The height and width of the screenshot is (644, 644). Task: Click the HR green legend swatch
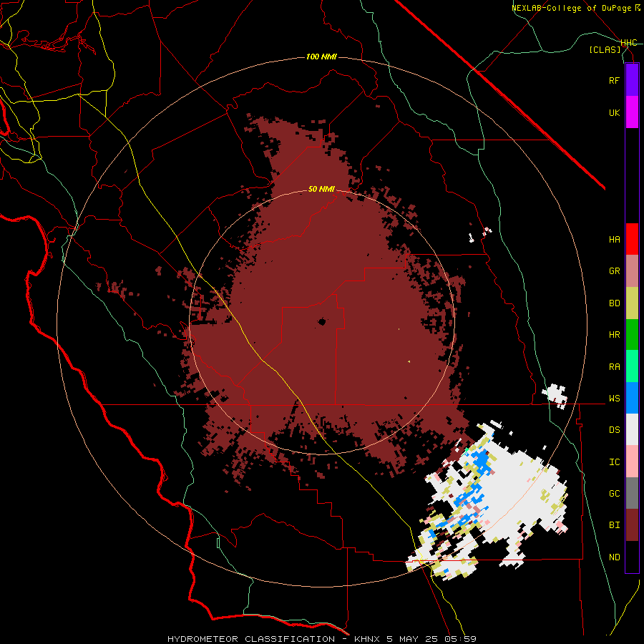(x=632, y=335)
